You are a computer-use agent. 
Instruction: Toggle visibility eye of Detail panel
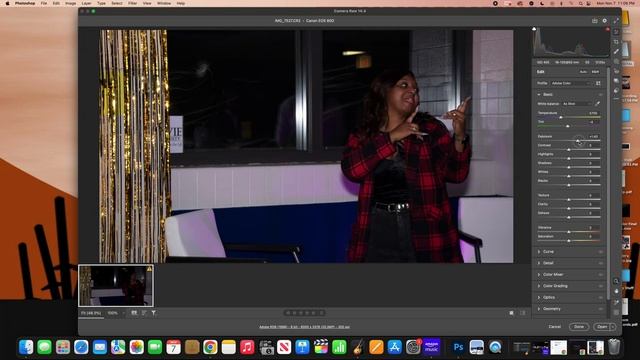click(600, 263)
